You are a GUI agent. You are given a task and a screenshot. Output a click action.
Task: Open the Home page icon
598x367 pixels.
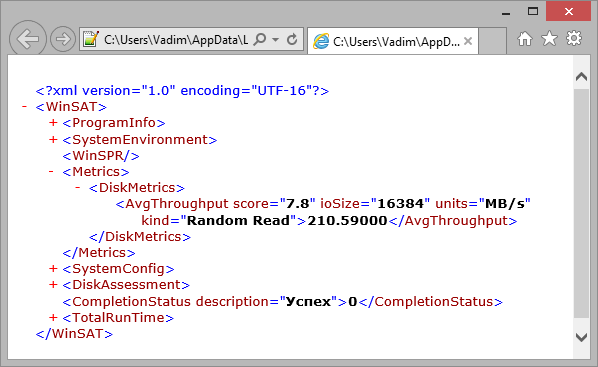point(525,39)
